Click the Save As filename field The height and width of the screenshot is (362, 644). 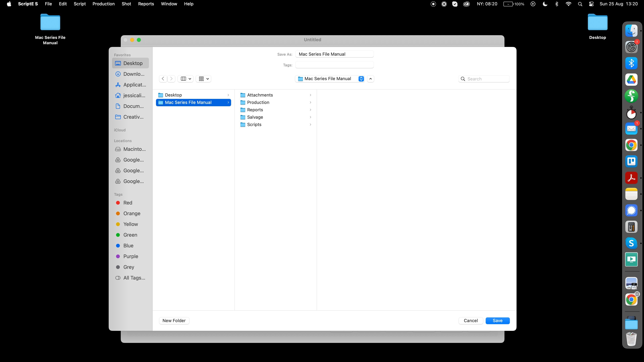tap(334, 54)
